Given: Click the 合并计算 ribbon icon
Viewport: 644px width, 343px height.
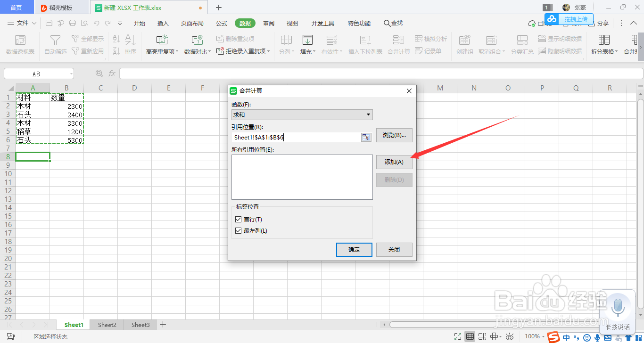Looking at the screenshot, I should (x=399, y=40).
